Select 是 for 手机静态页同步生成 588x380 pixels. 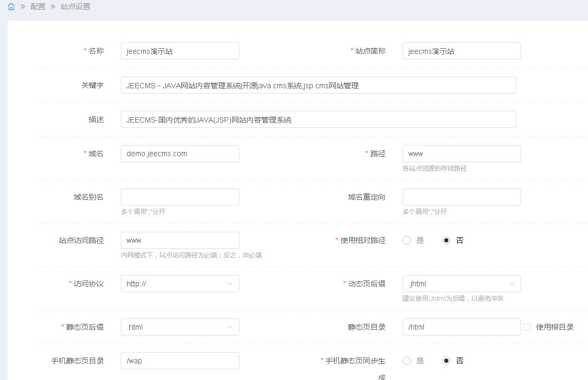(x=407, y=361)
